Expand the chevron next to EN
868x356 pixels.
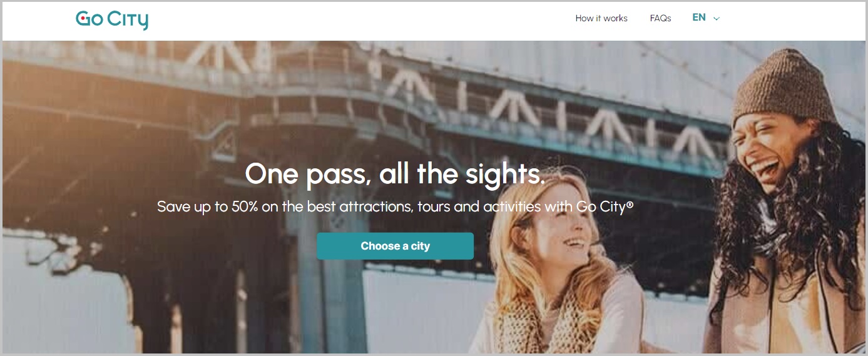(x=717, y=19)
